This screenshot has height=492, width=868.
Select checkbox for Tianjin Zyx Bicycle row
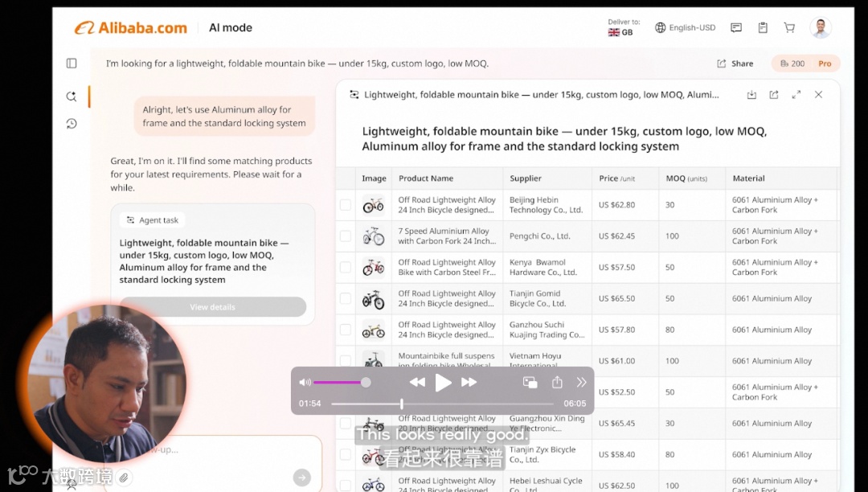[346, 454]
